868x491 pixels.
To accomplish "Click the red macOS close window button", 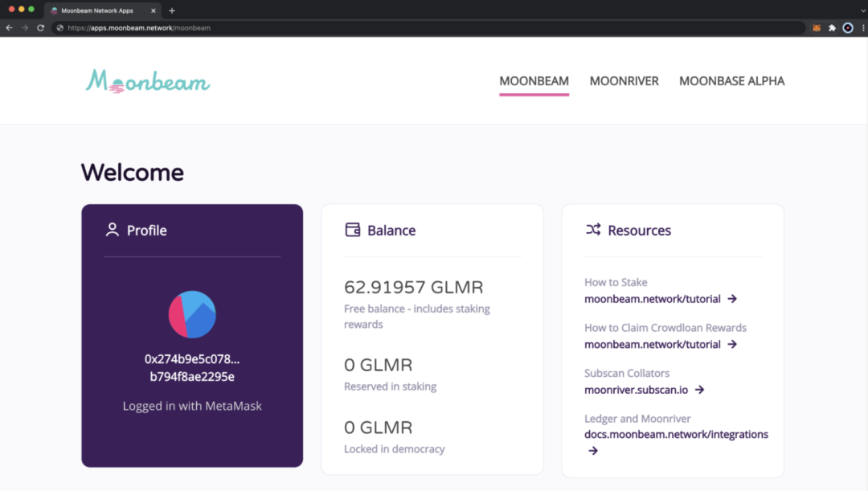I will pyautogui.click(x=11, y=10).
